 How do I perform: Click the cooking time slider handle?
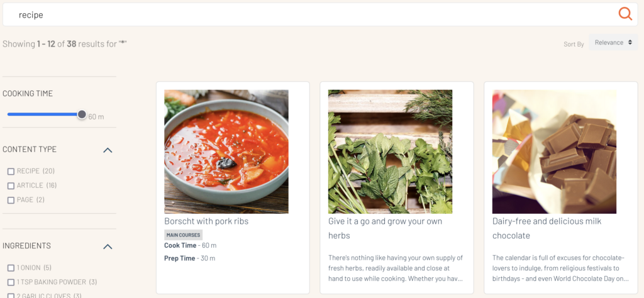click(x=82, y=114)
